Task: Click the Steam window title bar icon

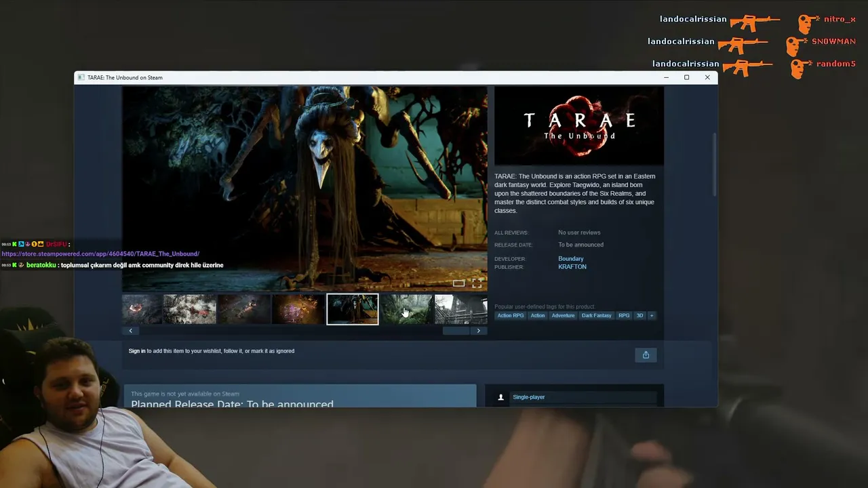Action: 81,77
